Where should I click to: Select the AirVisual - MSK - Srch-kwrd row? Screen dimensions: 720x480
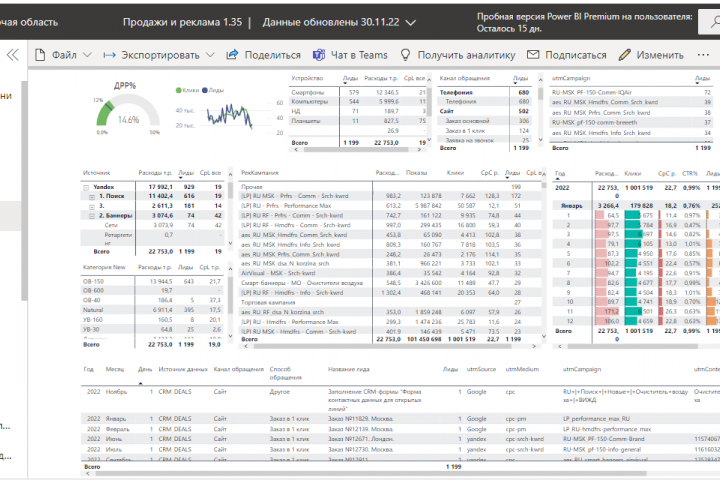tap(390, 273)
